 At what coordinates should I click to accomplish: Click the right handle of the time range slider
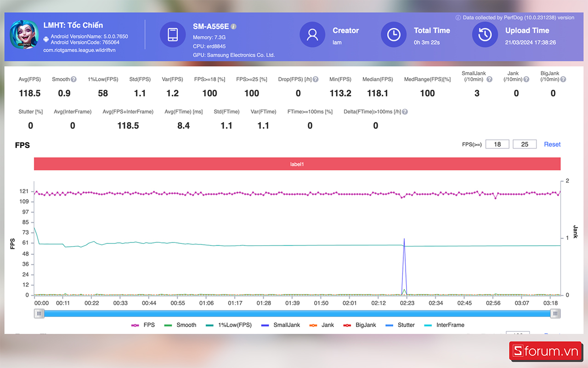point(555,313)
